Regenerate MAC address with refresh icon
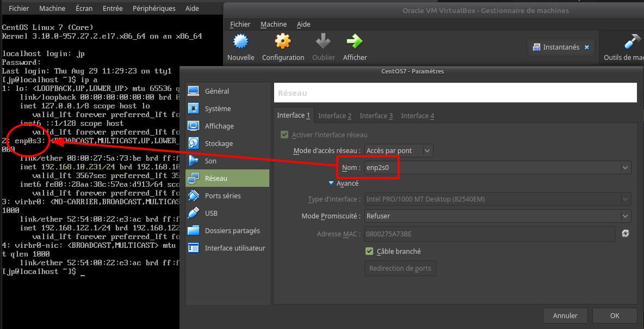The image size is (644, 329). (625, 234)
